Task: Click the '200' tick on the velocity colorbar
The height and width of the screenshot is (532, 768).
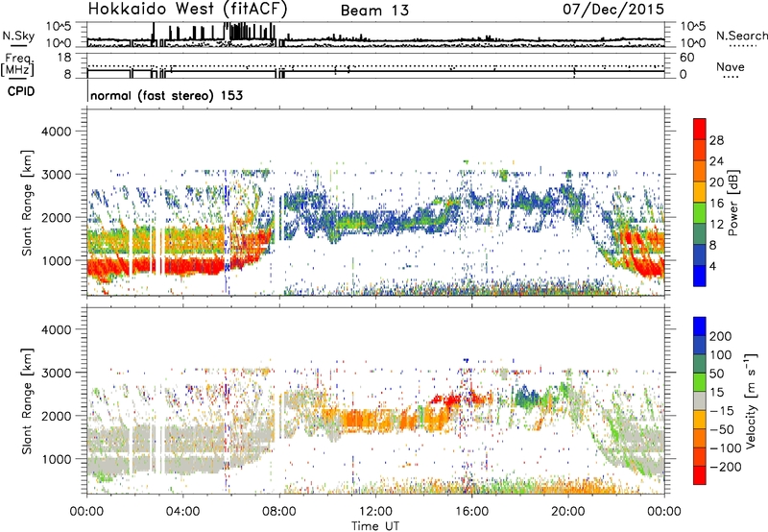Action: coord(721,336)
